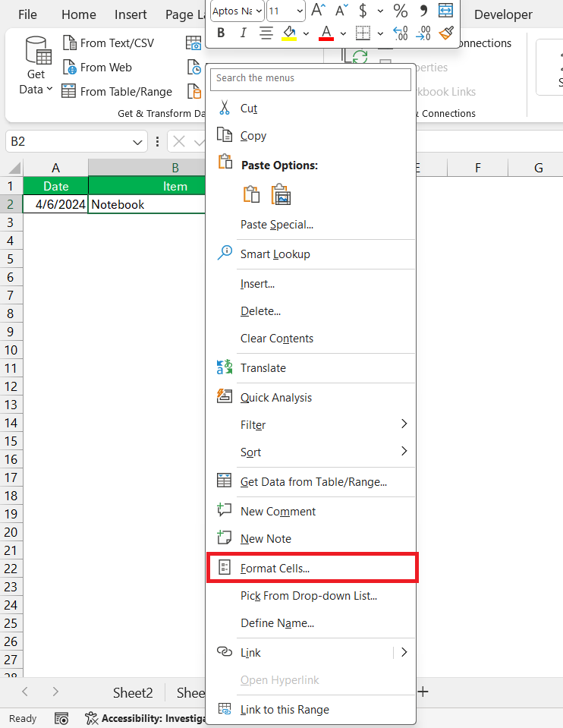This screenshot has width=563, height=728.
Task: Click the first Paste option icon
Action: click(252, 194)
